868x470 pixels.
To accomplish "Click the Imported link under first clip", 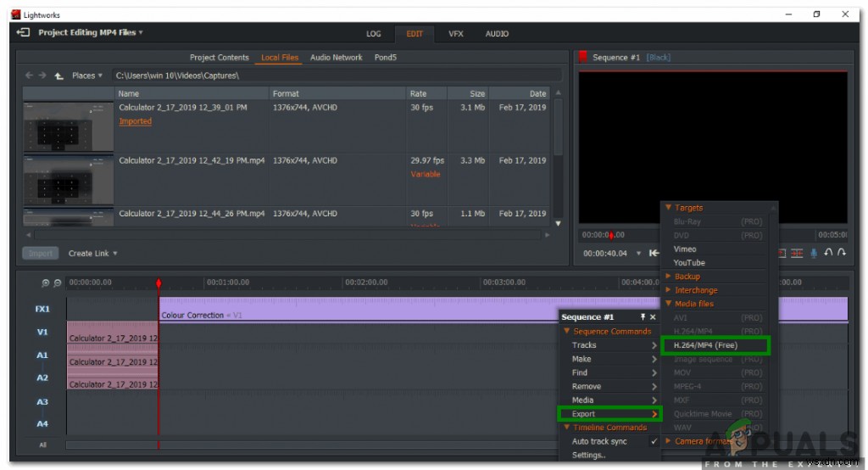I will [135, 121].
